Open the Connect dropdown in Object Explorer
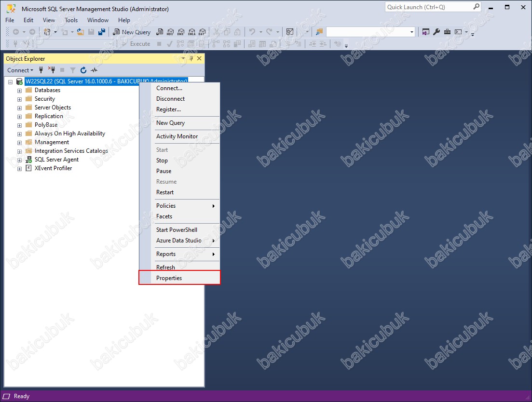This screenshot has height=402, width=532. pyautogui.click(x=20, y=70)
